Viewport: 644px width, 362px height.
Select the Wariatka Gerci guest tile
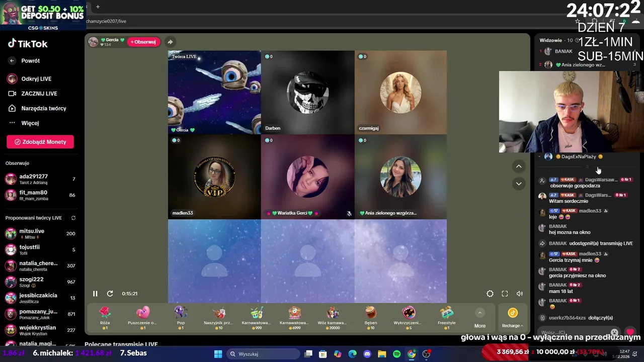point(307,177)
